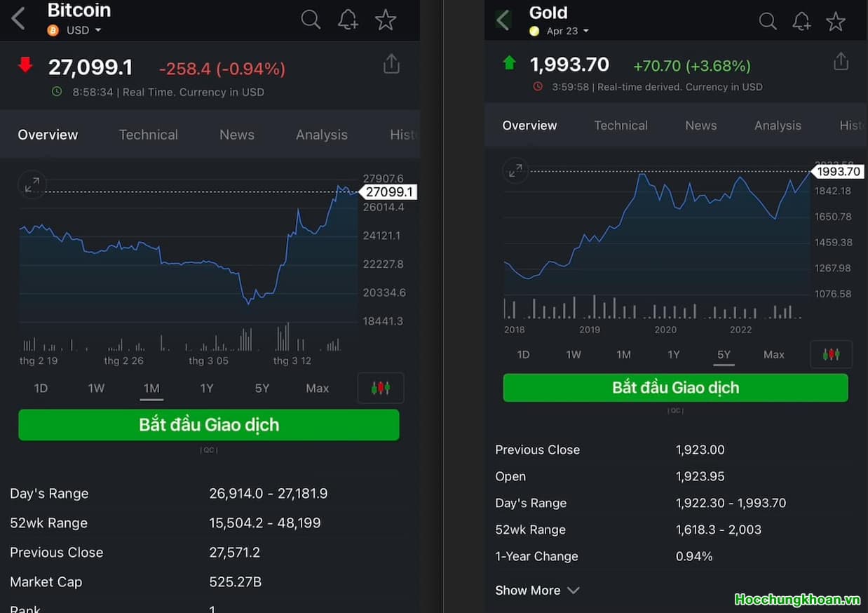Click the 27099.1 price marker on chart
The image size is (868, 613).
pyautogui.click(x=389, y=192)
